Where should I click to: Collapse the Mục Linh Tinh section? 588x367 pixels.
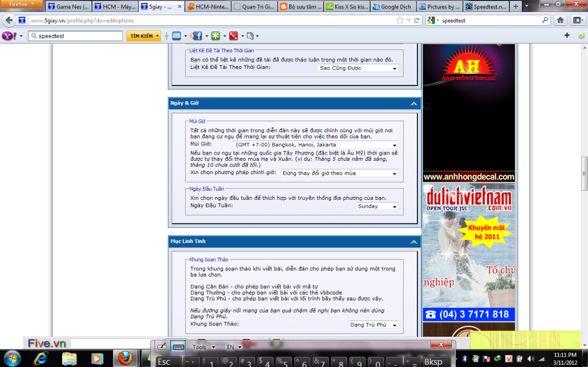click(x=413, y=242)
